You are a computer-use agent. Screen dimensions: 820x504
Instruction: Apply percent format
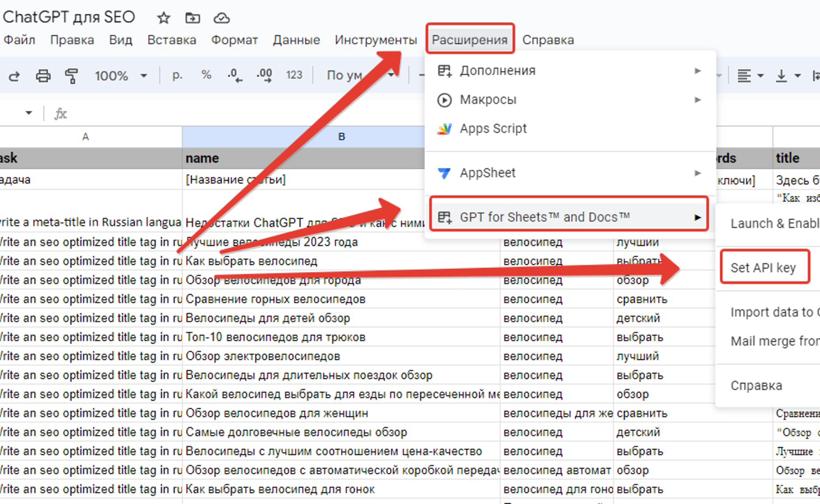pos(206,75)
